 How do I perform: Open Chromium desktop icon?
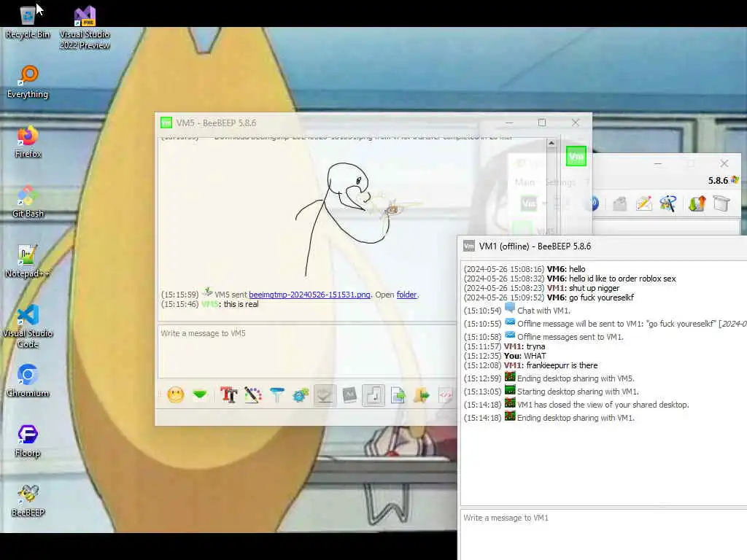pos(28,381)
